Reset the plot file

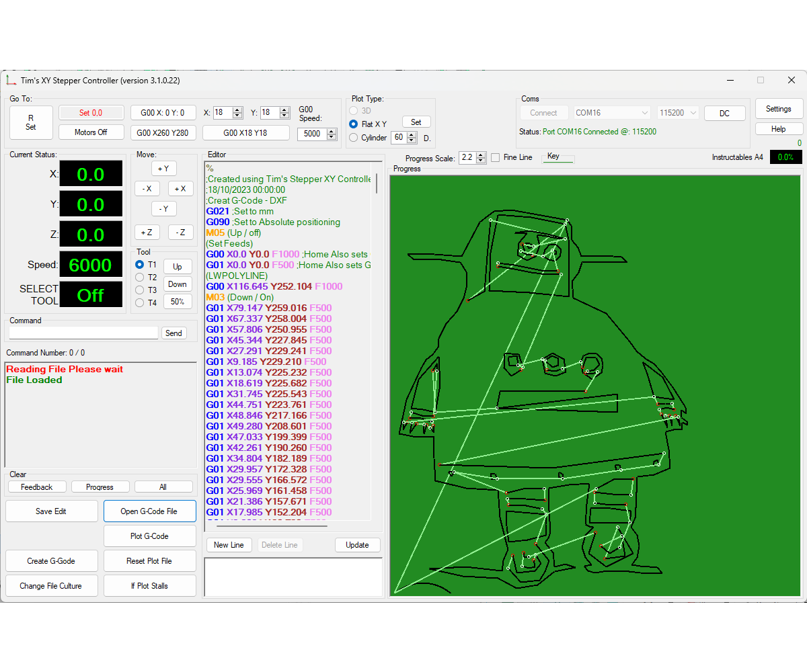pyautogui.click(x=149, y=560)
